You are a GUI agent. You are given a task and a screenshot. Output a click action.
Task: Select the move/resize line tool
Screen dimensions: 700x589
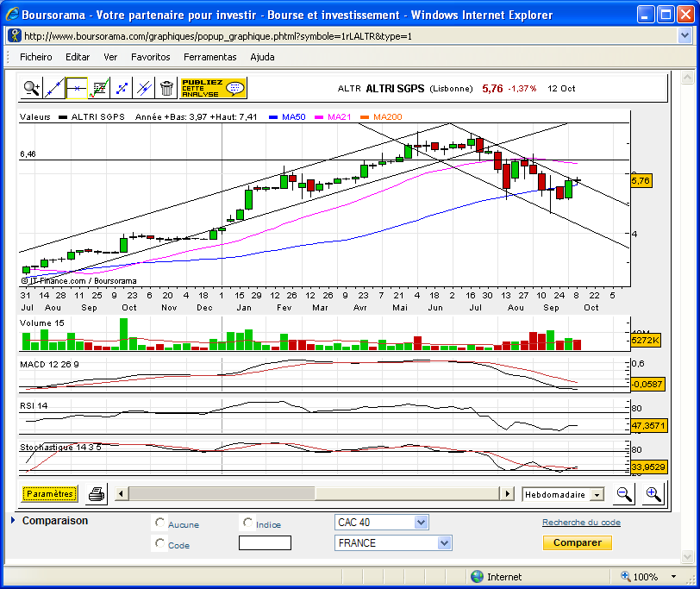[x=122, y=88]
